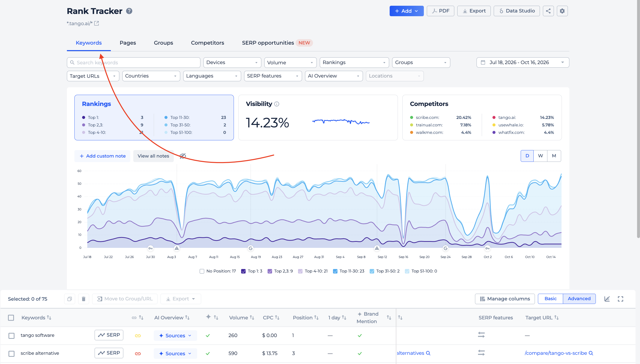640x364 pixels.
Task: Open the Competitors tab
Action: pos(207,43)
